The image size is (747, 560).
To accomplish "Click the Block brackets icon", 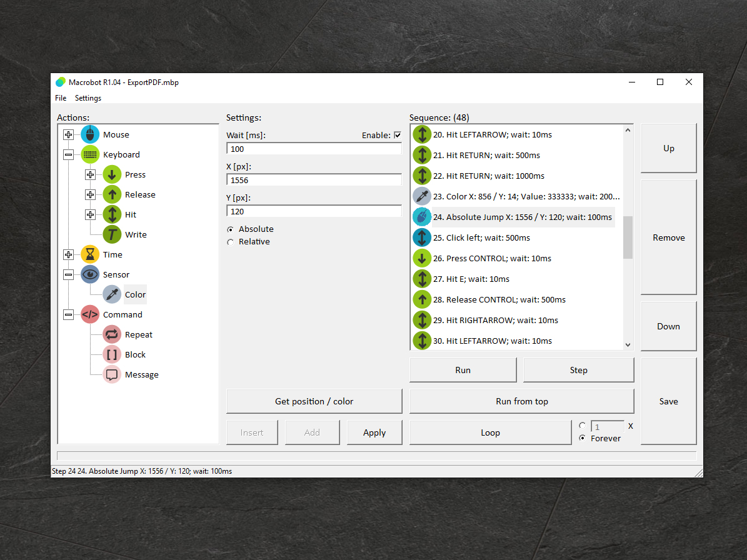I will point(112,354).
